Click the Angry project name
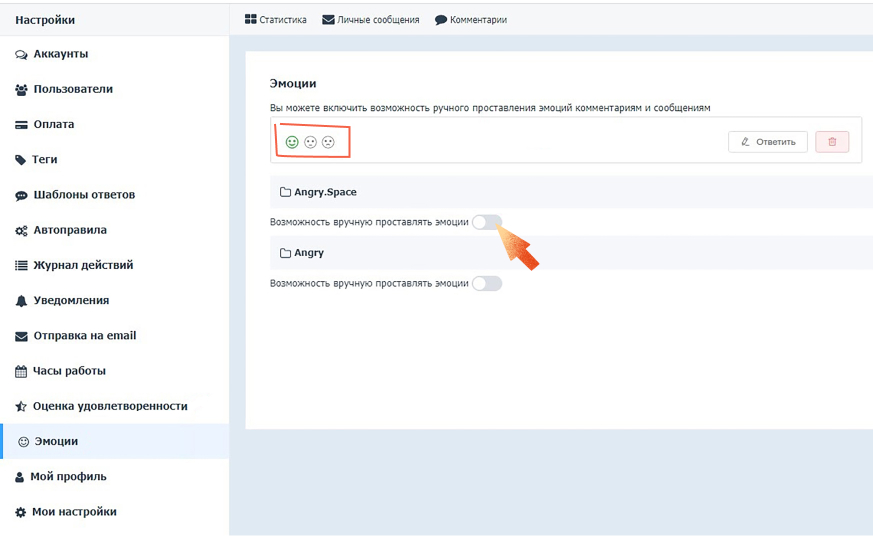873x536 pixels. pos(309,253)
